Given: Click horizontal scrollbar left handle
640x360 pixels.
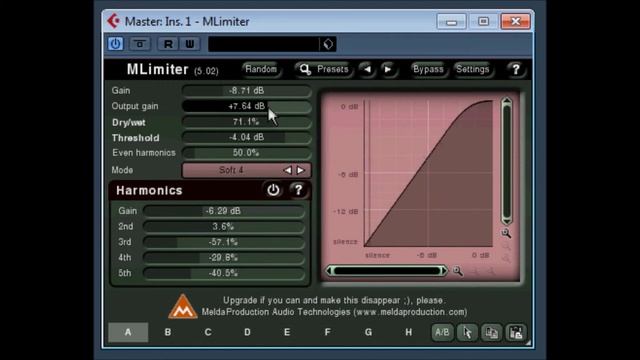Looking at the screenshot, I should pos(329,271).
